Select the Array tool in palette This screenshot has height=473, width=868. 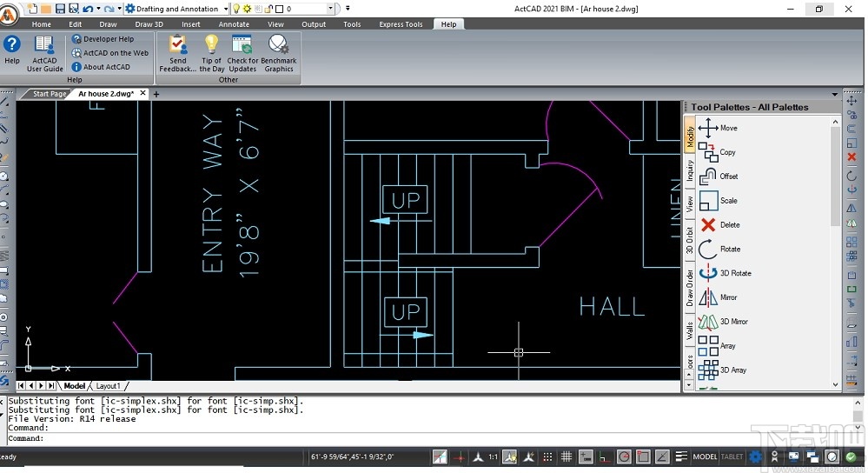coord(717,345)
